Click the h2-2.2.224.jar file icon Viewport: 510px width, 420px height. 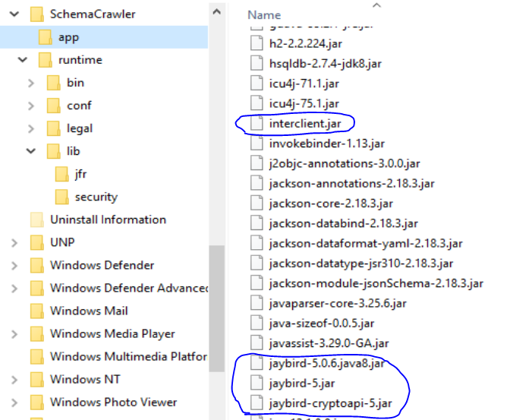tap(257, 43)
